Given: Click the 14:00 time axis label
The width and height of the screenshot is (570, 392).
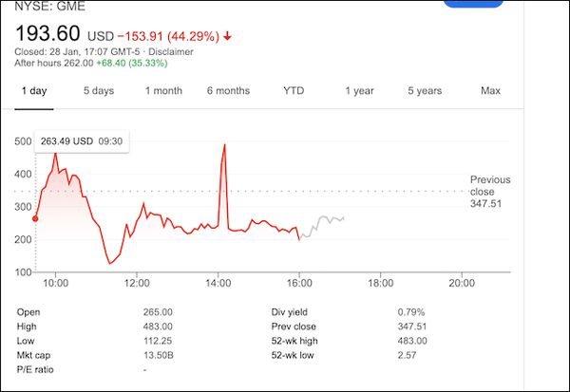Looking at the screenshot, I should [x=218, y=283].
